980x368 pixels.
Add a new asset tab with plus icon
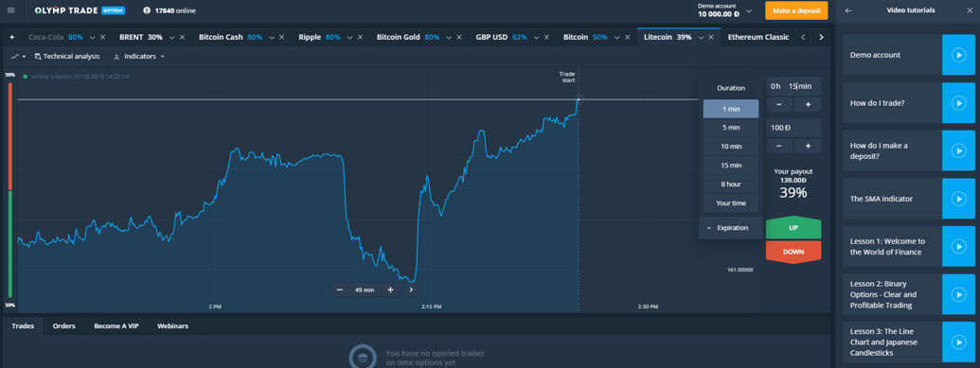coord(12,37)
